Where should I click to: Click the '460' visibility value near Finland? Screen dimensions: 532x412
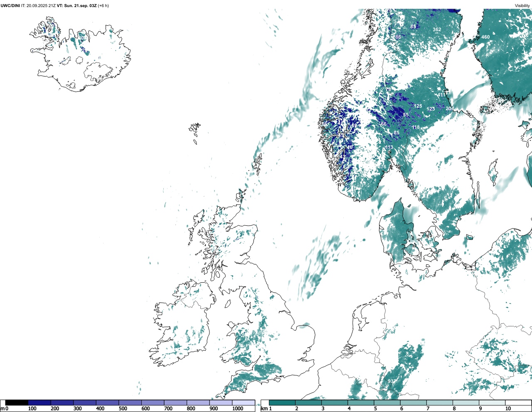[x=485, y=37]
